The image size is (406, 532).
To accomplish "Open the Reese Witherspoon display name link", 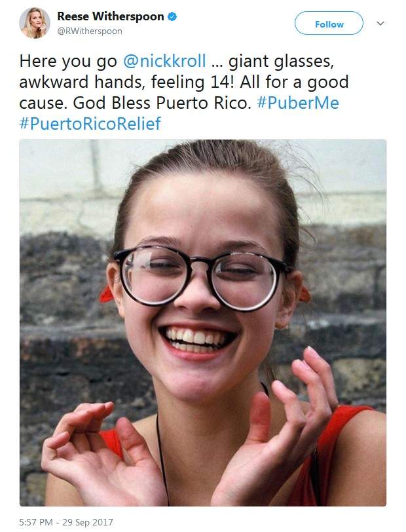I will click(x=111, y=16).
